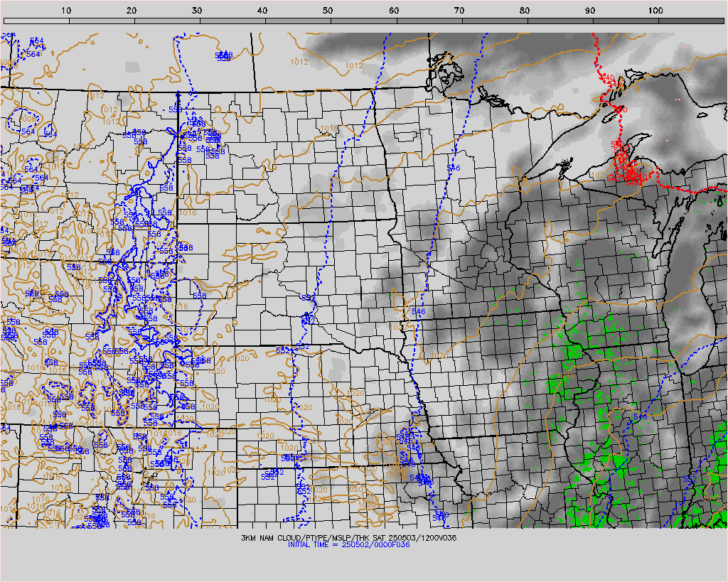Click the "90" label on the cloud scale
Viewport: 728px width, 582px height.
pyautogui.click(x=590, y=11)
